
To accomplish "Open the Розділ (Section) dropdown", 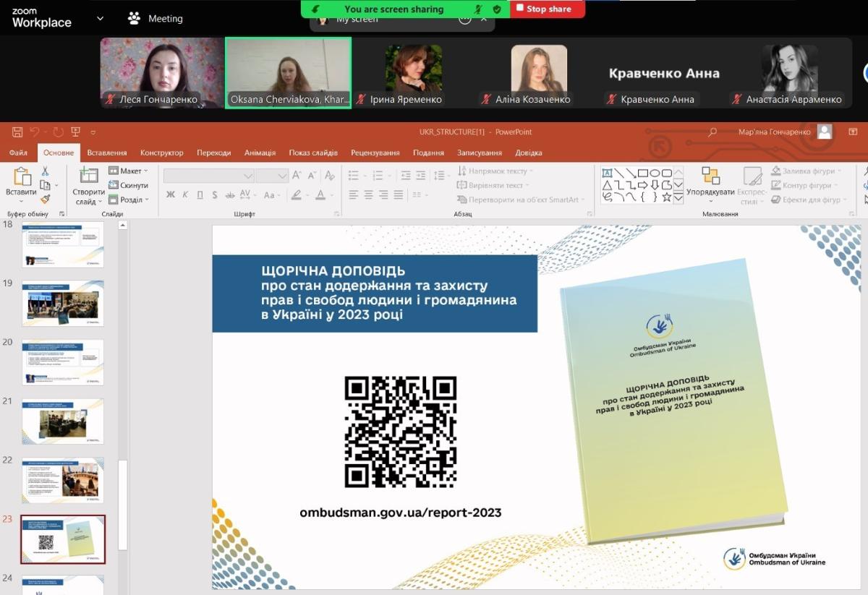I will pyautogui.click(x=129, y=200).
